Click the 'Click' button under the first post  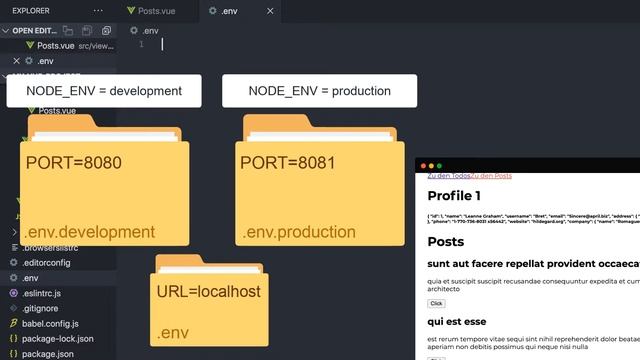click(436, 303)
